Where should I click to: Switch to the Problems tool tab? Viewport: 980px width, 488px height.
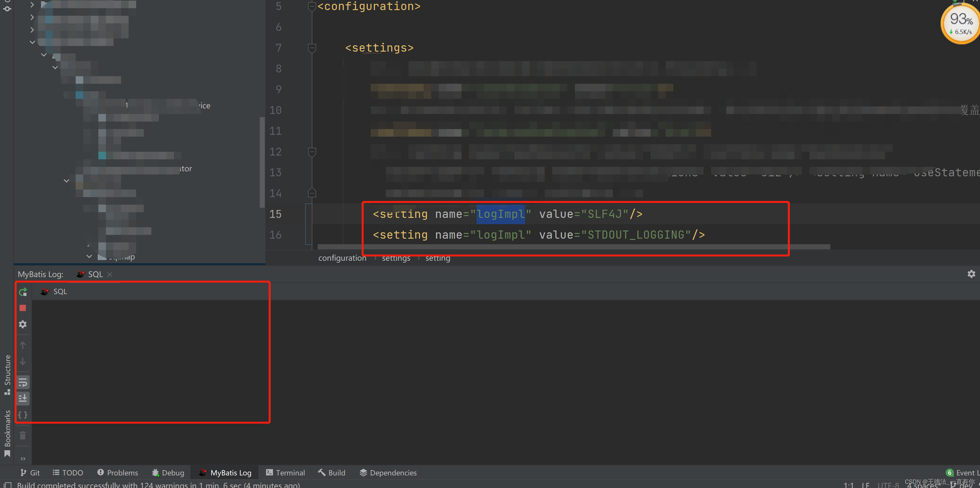(118, 473)
